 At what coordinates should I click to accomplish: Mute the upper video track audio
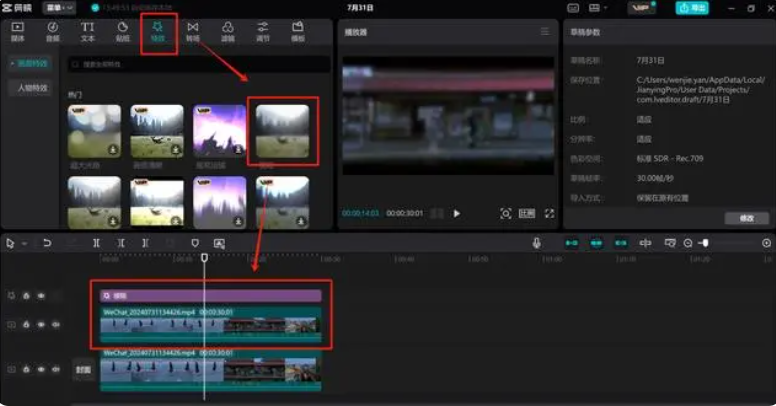tap(56, 324)
